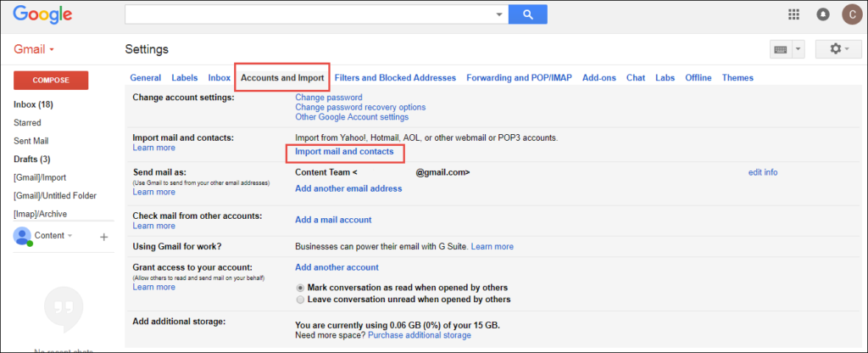Open Filters and Blocked Addresses tab
This screenshot has width=868, height=353.
[395, 78]
